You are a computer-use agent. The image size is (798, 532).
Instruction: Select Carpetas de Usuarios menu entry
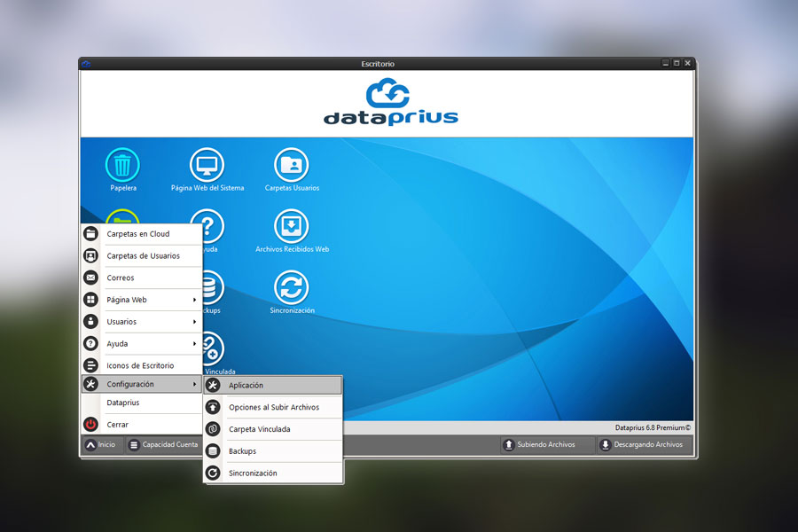pyautogui.click(x=142, y=255)
